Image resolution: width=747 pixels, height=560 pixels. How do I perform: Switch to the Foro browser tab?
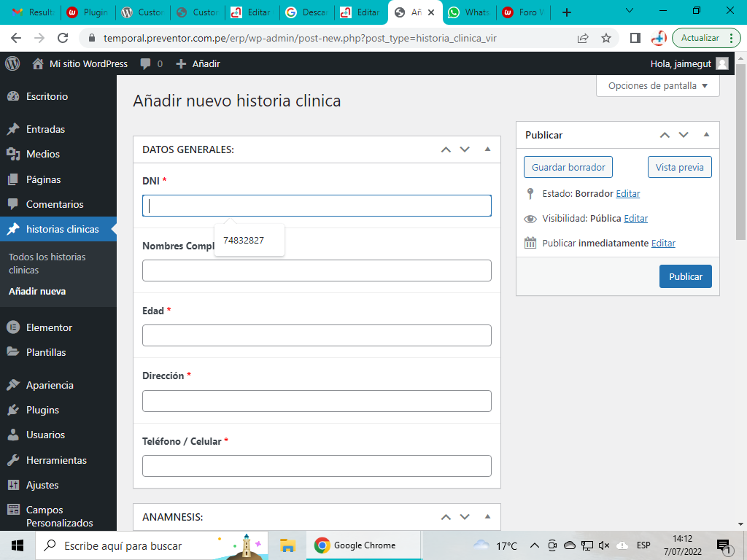click(523, 12)
